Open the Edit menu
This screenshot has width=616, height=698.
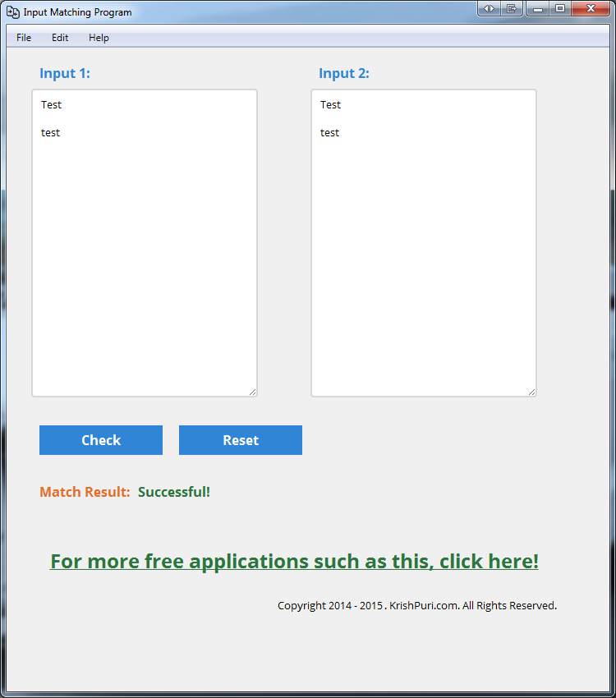pyautogui.click(x=60, y=38)
